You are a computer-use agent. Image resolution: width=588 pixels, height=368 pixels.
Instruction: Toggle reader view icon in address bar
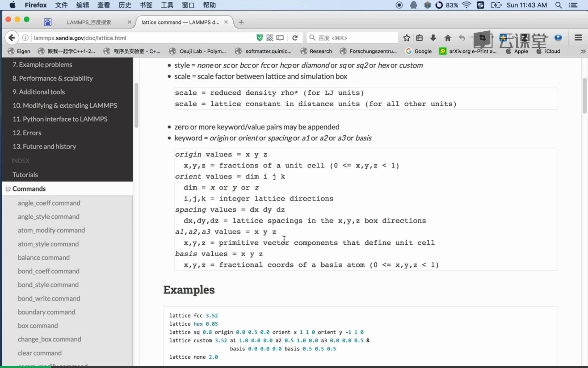(x=280, y=38)
